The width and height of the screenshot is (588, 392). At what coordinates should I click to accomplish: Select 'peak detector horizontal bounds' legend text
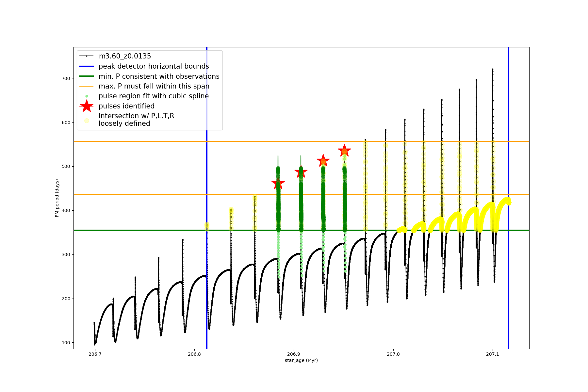[154, 66]
